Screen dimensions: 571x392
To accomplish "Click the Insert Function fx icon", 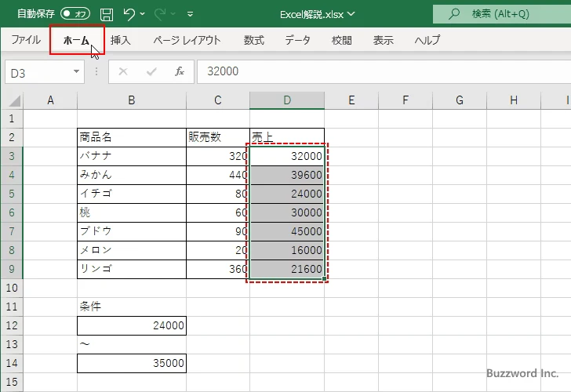I will pyautogui.click(x=180, y=71).
